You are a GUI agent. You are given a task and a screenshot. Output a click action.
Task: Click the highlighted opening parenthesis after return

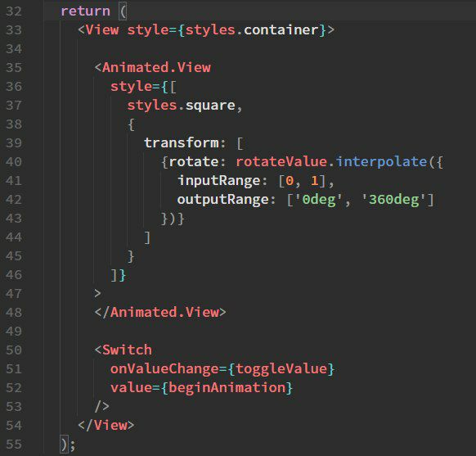tap(123, 11)
